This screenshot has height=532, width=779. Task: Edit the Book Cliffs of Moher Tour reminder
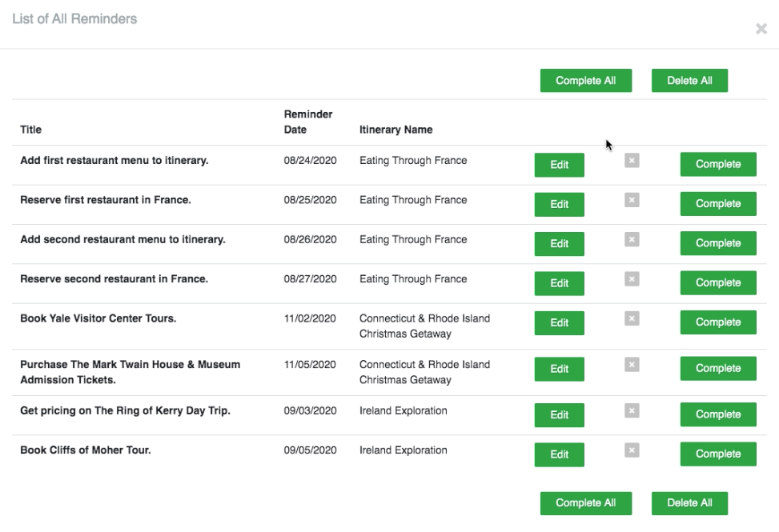[560, 454]
